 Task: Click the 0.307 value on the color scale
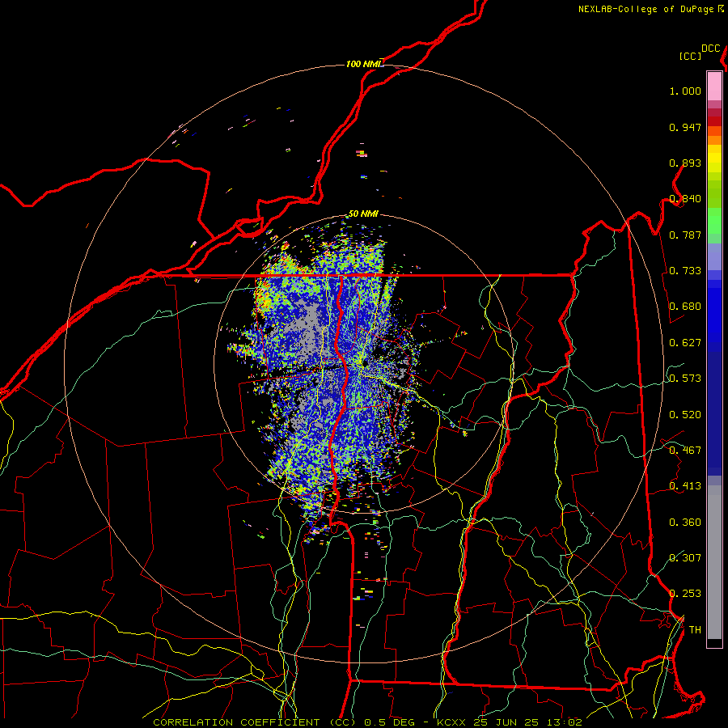point(685,557)
